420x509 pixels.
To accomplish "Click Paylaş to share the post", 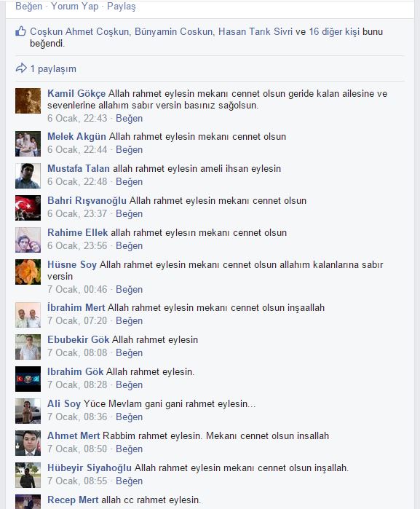I will pos(122,6).
